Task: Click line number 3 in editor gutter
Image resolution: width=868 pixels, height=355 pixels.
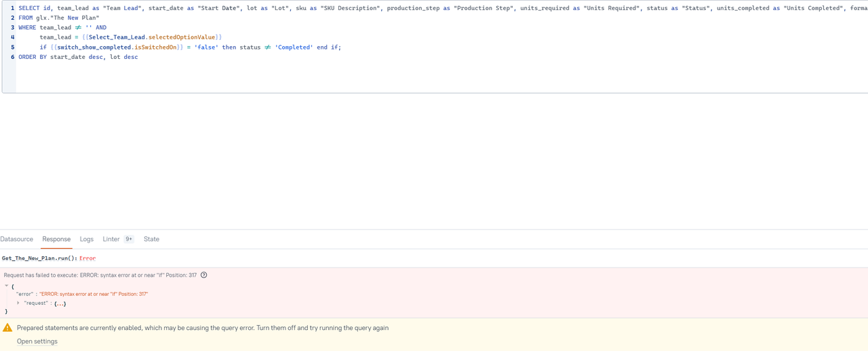Action: [x=12, y=28]
